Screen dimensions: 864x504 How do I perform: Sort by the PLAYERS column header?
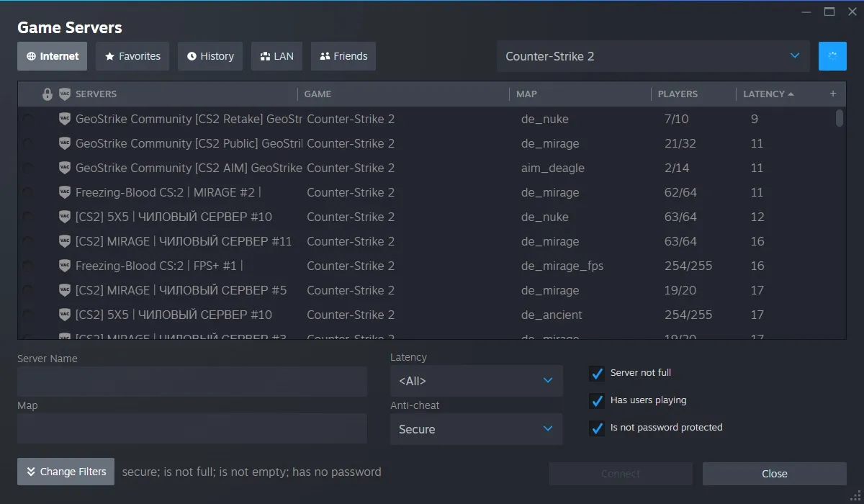678,94
